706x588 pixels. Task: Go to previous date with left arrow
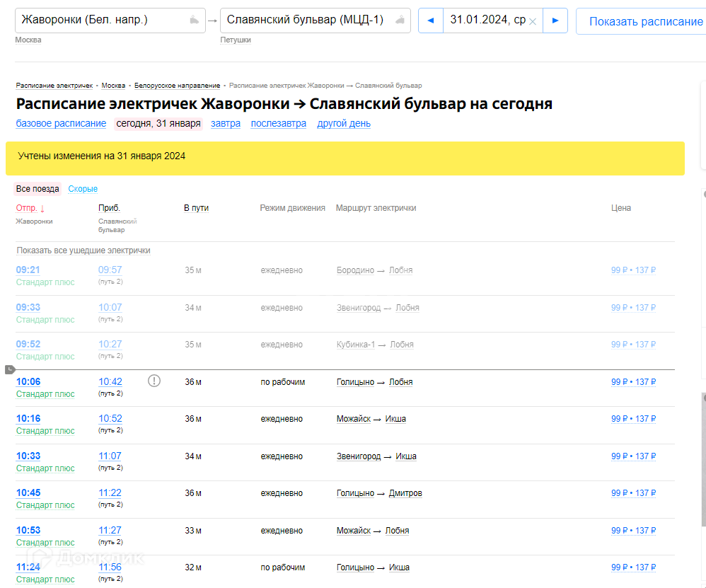click(x=430, y=21)
